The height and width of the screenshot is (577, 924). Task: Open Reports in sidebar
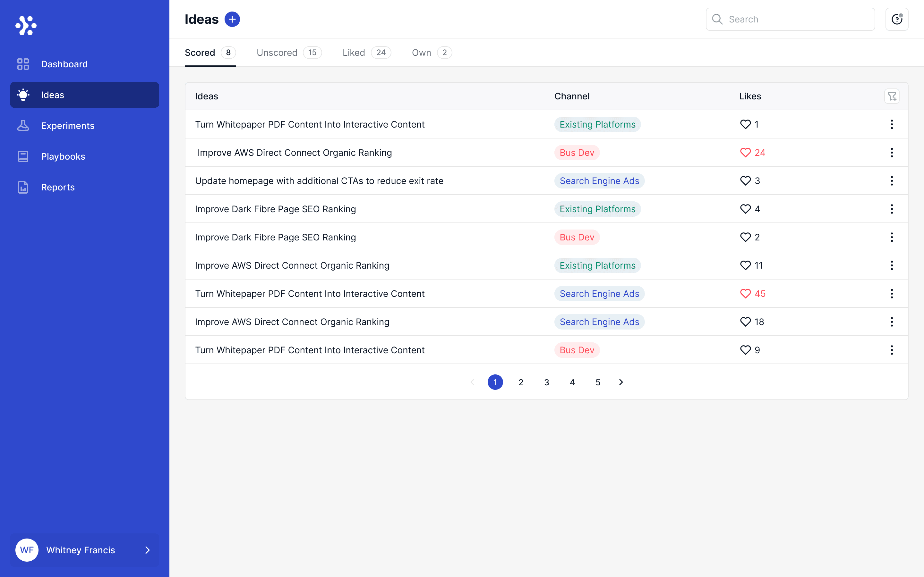(58, 188)
